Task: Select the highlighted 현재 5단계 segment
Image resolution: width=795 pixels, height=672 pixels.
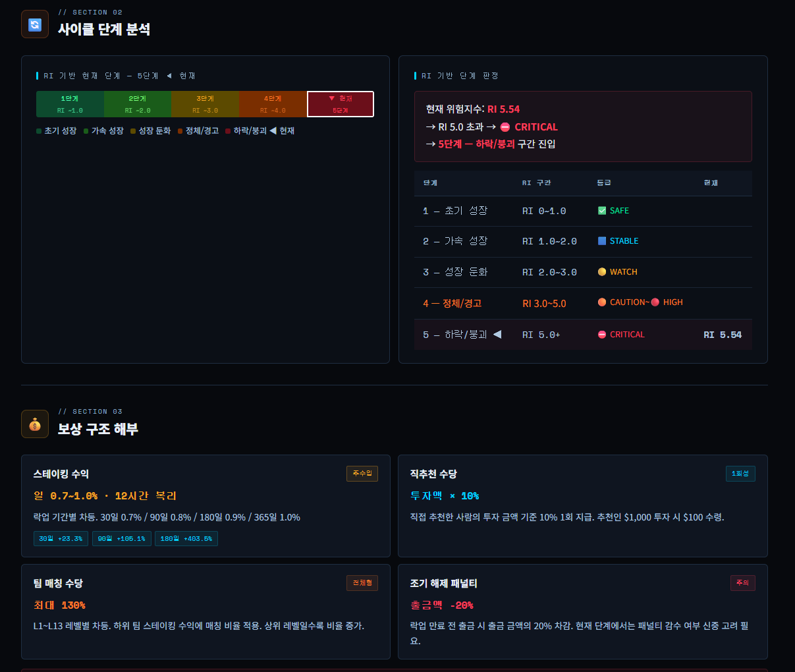Action: tap(341, 104)
